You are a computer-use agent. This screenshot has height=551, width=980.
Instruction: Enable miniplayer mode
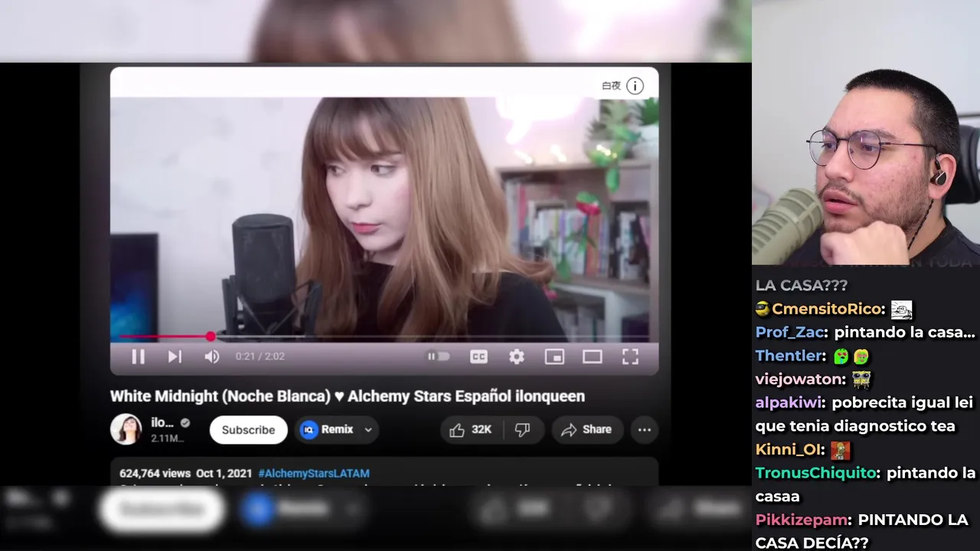point(554,357)
